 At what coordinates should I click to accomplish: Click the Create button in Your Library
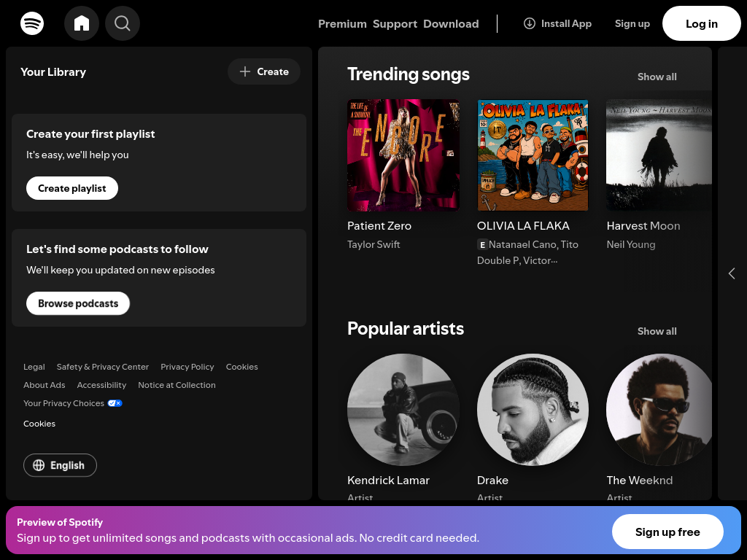pos(264,71)
